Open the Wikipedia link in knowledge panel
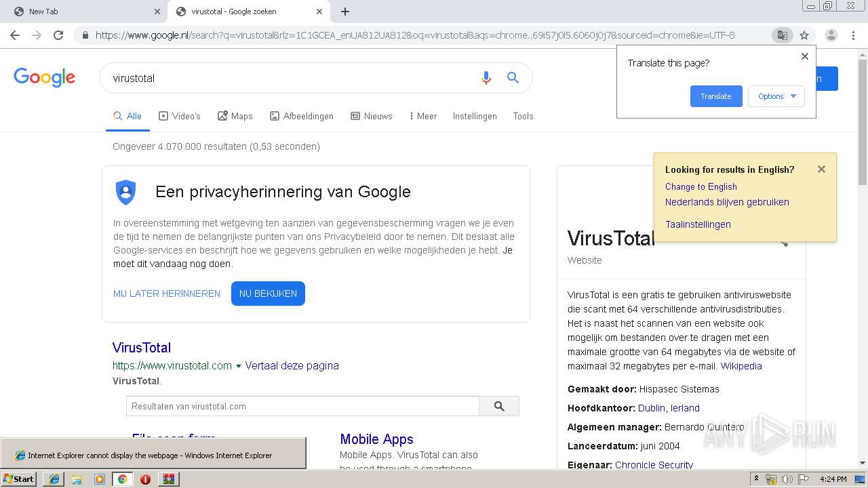Image resolution: width=868 pixels, height=488 pixels. tap(741, 366)
